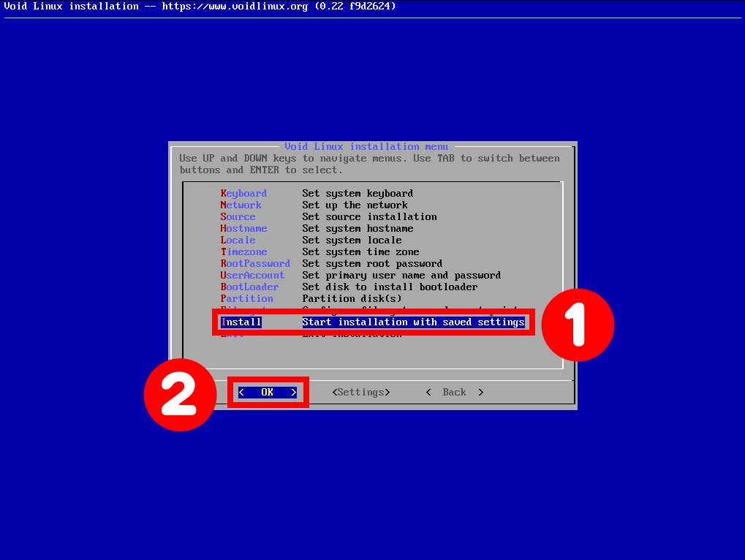This screenshot has width=745, height=560.
Task: Select the Keyboard menu entry
Action: pyautogui.click(x=317, y=193)
